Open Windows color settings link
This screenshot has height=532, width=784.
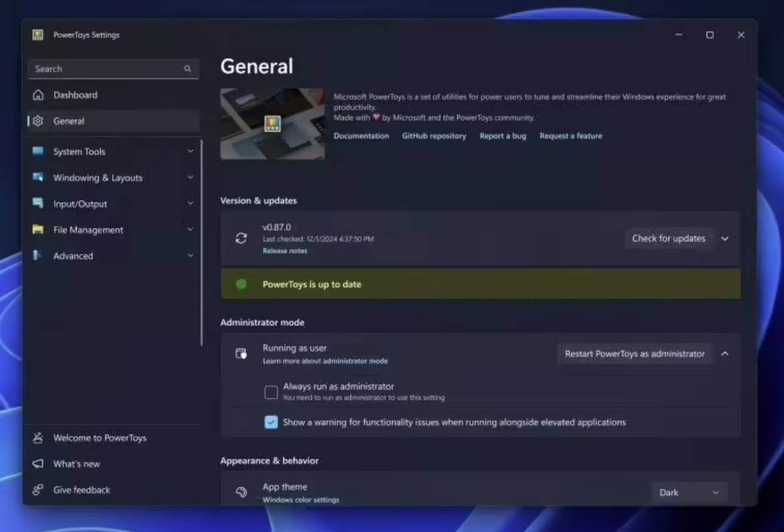coord(301,500)
